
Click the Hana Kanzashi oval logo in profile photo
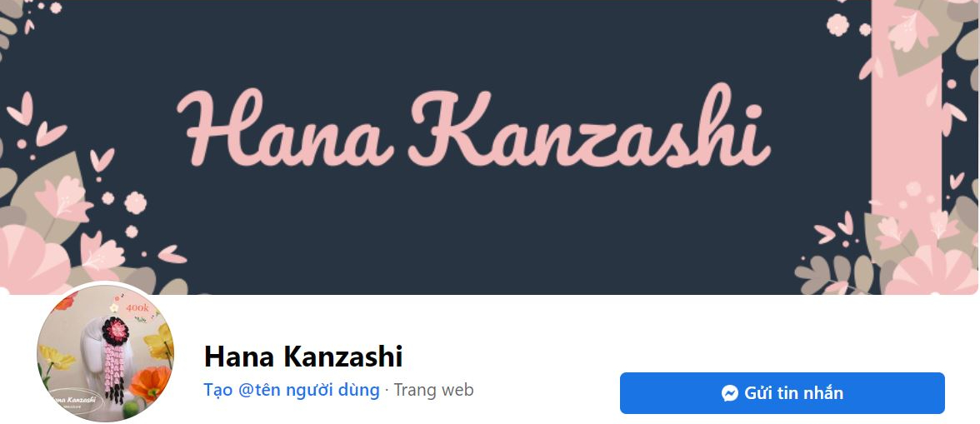click(73, 401)
